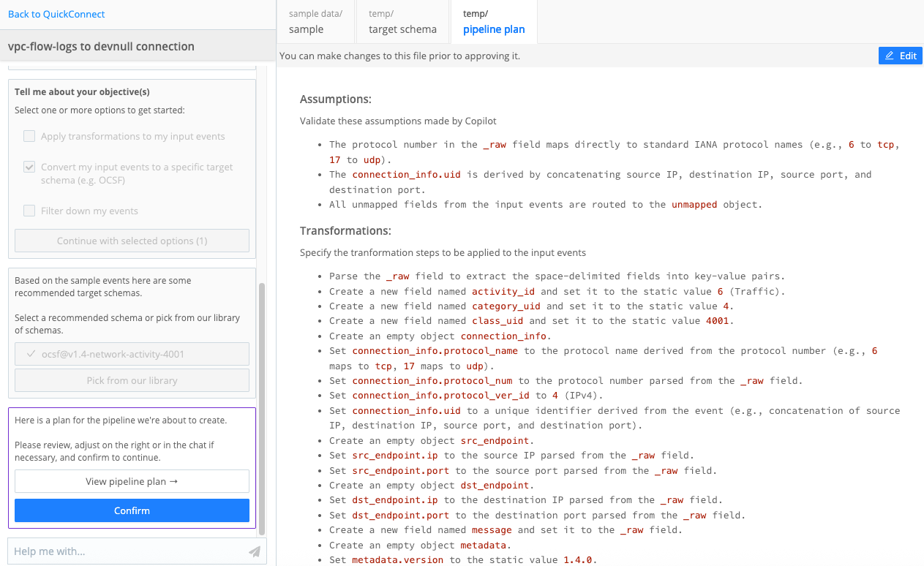
Task: Check the 'Filter down my events' option
Action: tap(29, 211)
